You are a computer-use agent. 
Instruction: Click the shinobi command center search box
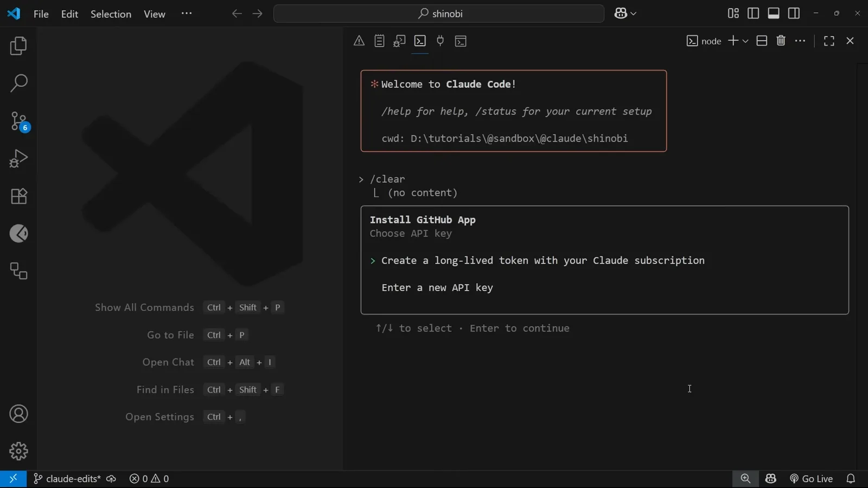(439, 14)
